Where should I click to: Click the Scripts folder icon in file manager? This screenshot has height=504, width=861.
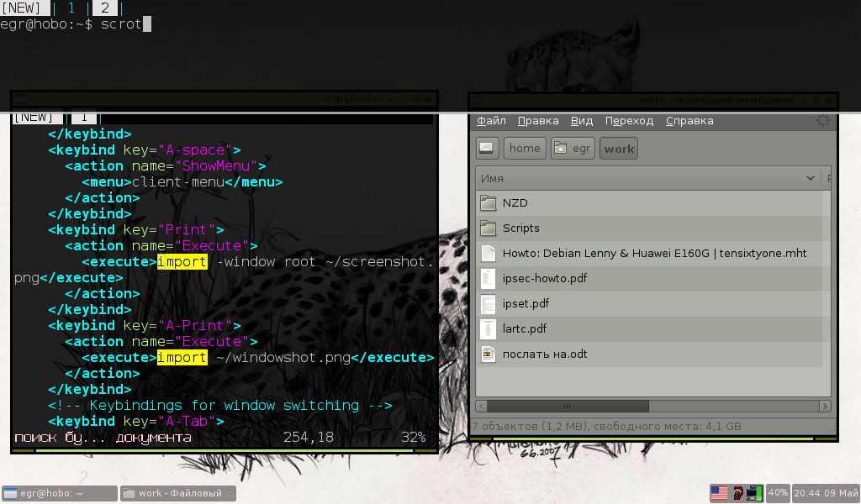pyautogui.click(x=488, y=228)
